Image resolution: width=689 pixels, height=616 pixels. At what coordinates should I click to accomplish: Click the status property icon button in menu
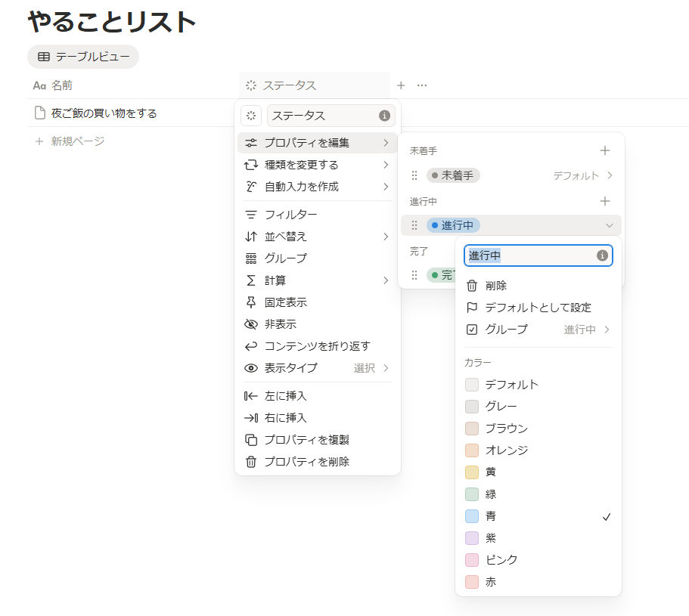(x=251, y=116)
